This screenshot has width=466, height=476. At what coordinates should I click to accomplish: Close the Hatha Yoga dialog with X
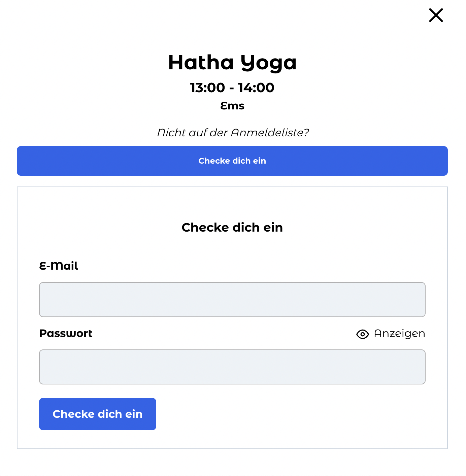pos(436,15)
